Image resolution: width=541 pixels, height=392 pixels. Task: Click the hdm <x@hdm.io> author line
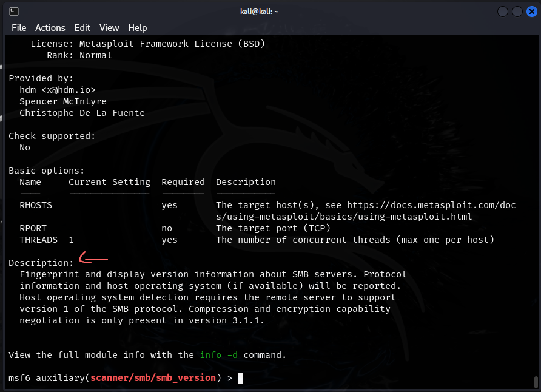tap(58, 90)
